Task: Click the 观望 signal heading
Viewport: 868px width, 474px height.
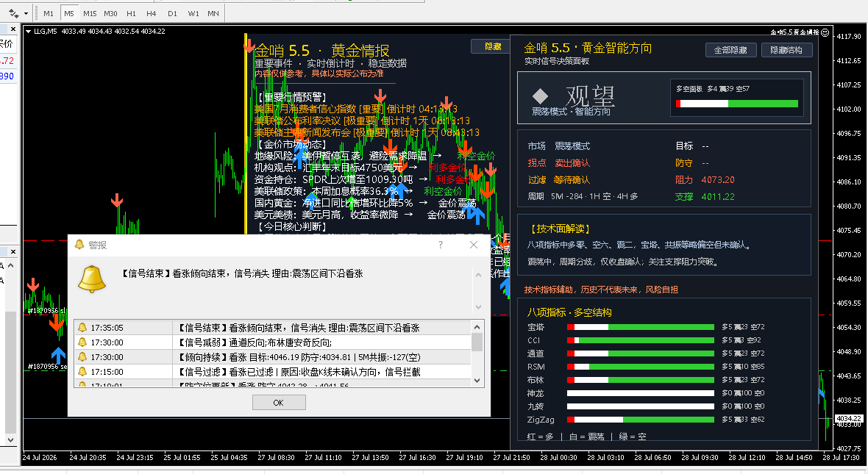Action: (x=590, y=96)
